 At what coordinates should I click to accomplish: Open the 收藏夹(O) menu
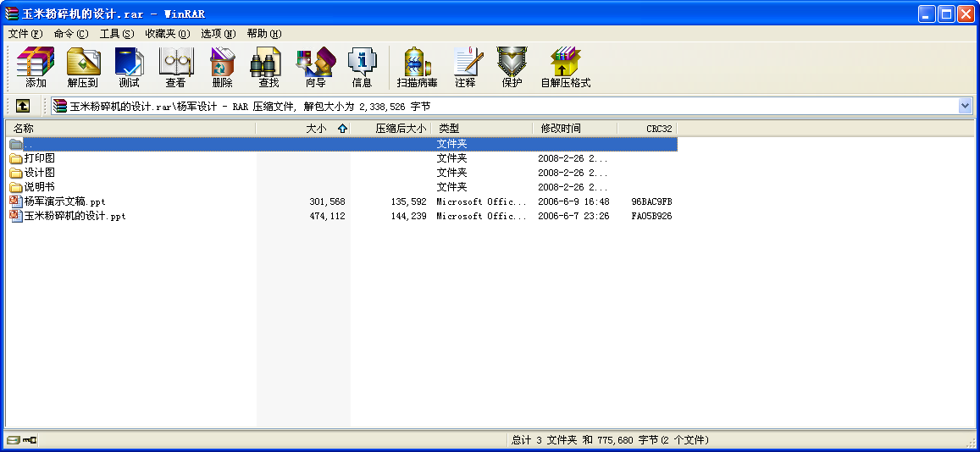coord(168,34)
